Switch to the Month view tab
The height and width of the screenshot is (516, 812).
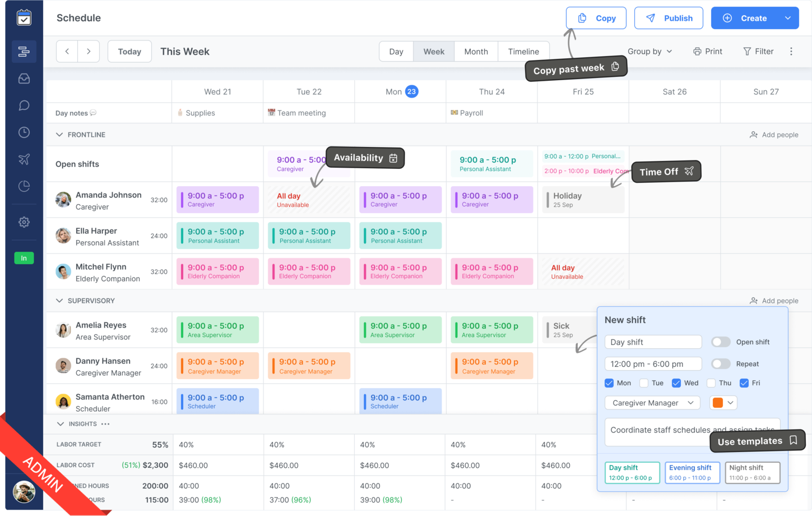pyautogui.click(x=476, y=51)
